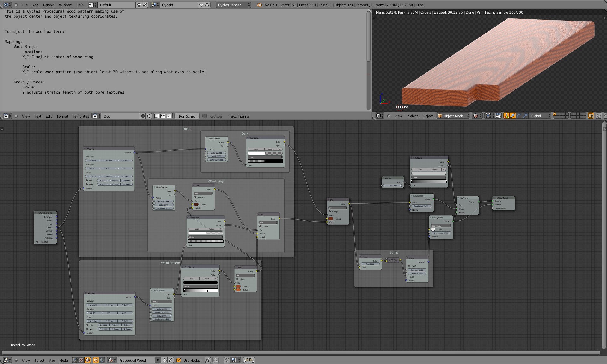Click the Add menu in node editor
The width and height of the screenshot is (607, 364).
52,360
